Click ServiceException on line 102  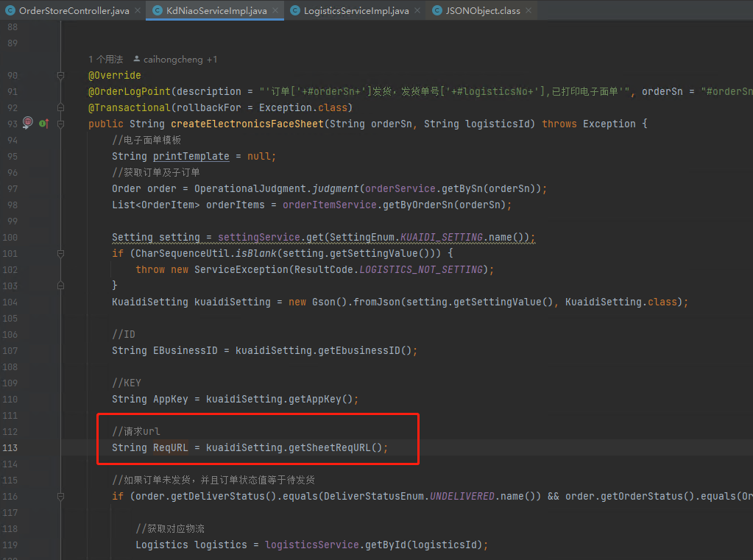241,269
